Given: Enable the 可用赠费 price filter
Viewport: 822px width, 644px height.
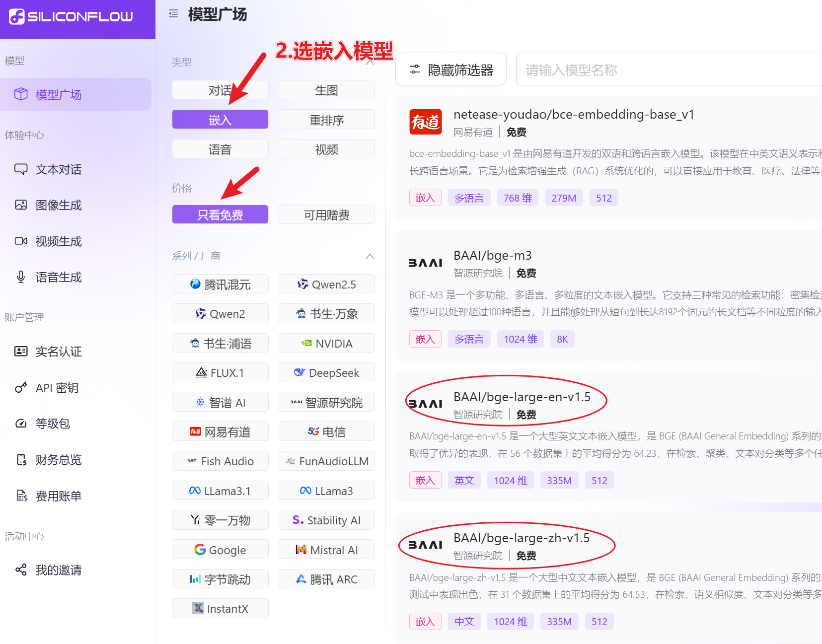Looking at the screenshot, I should pyautogui.click(x=326, y=215).
